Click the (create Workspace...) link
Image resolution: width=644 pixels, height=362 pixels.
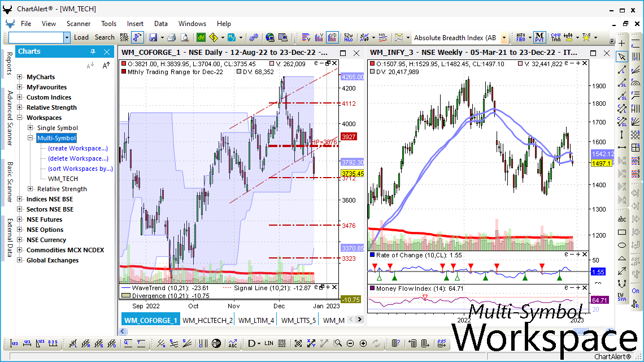coord(78,149)
